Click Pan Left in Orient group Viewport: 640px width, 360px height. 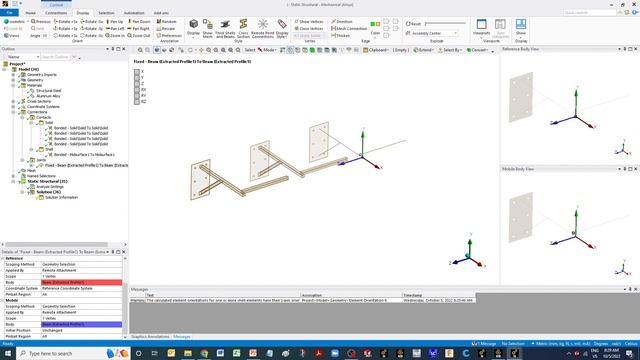pyautogui.click(x=115, y=29)
